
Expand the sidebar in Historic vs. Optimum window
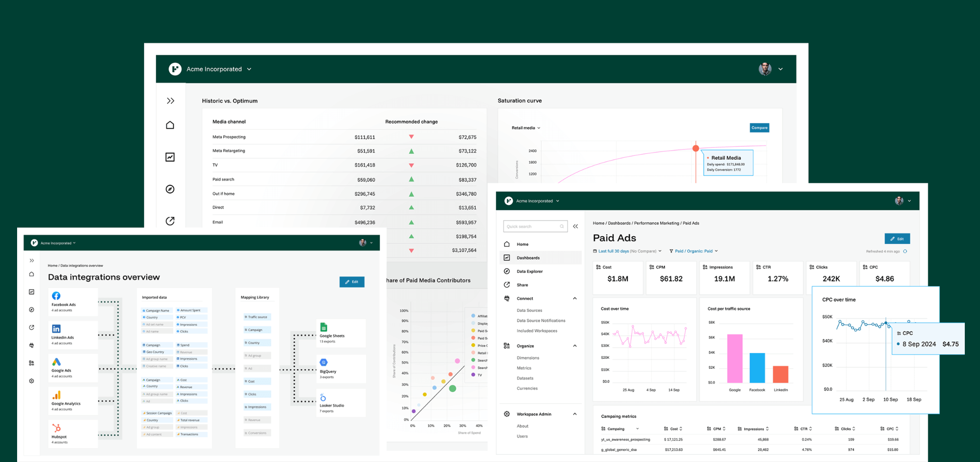171,101
